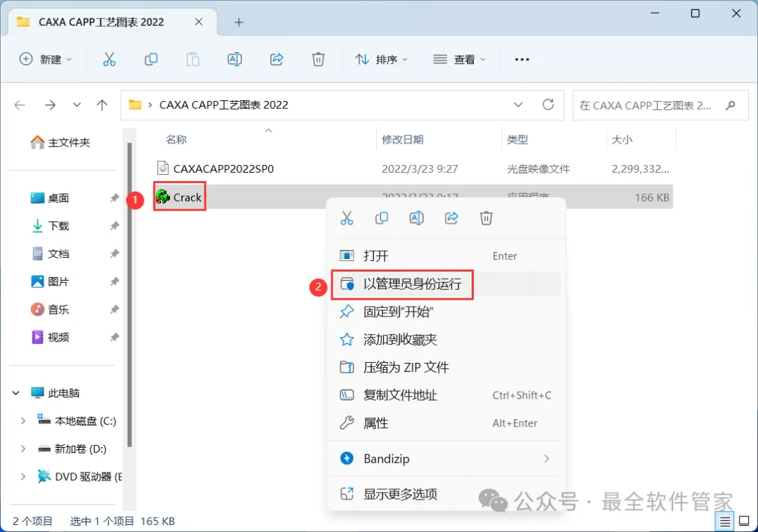The height and width of the screenshot is (532, 758).
Task: Sort by the 类型 column header
Action: 517,140
